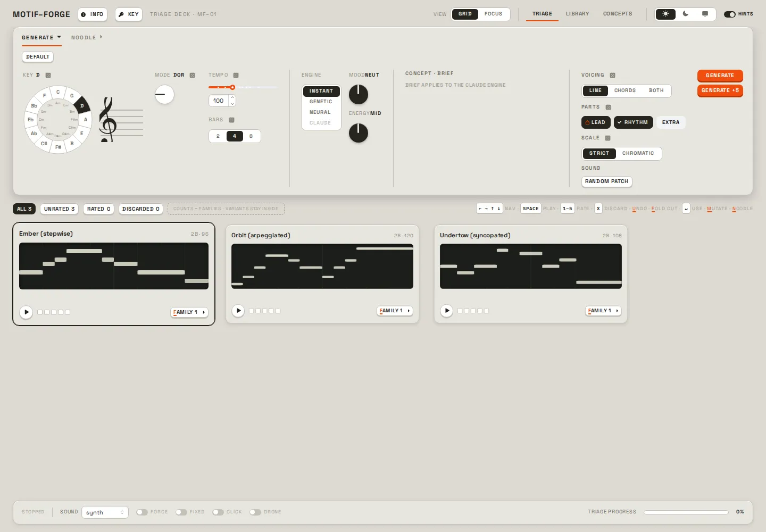Screen dimensions: 766x532
Task: Open the GENERATE dropdown tab
Action: coord(41,38)
